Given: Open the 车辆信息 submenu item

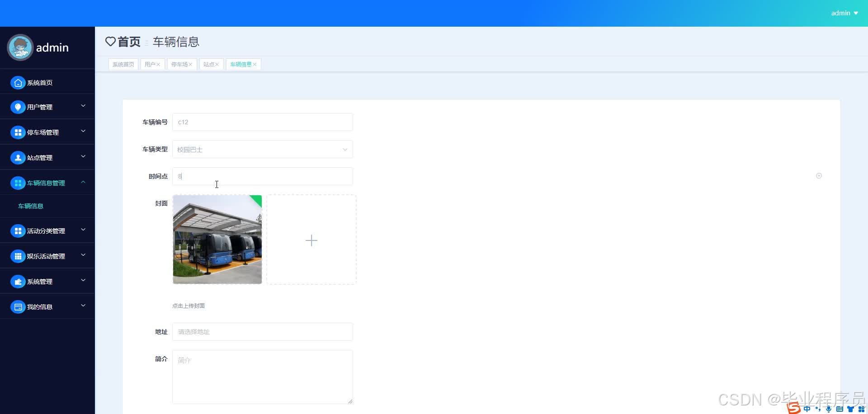Looking at the screenshot, I should [x=31, y=206].
